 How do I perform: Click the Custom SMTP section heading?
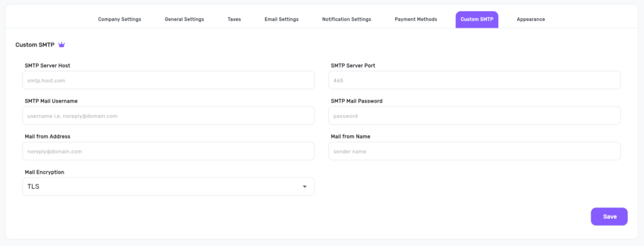pos(35,45)
